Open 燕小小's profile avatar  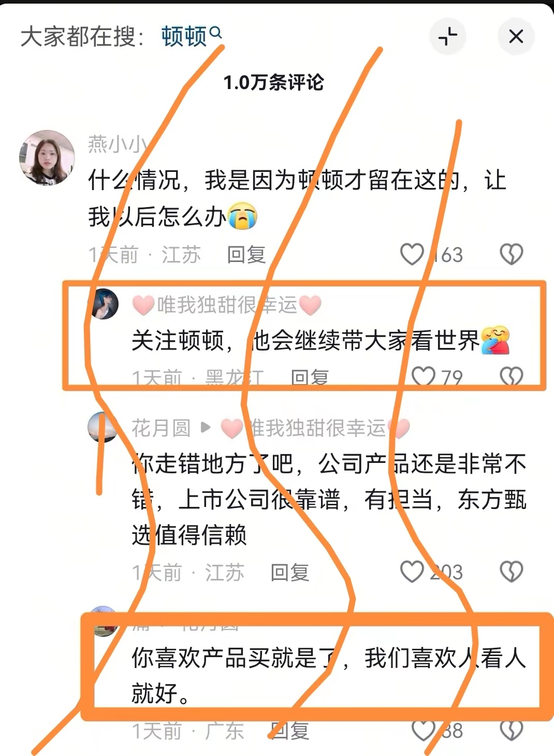tap(47, 157)
